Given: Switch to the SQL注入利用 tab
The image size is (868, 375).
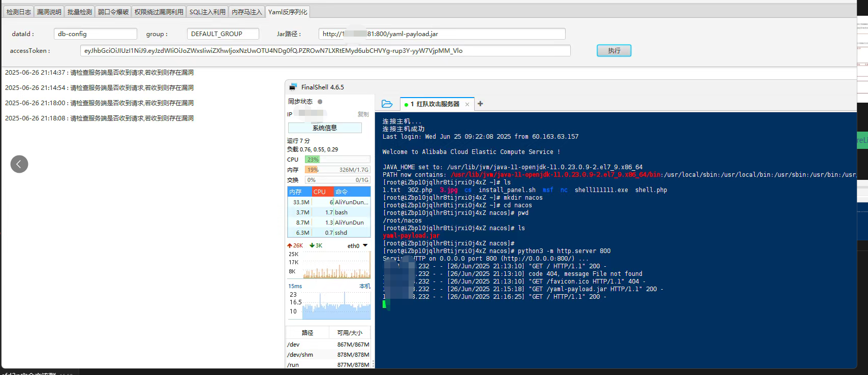Looking at the screenshot, I should [x=207, y=12].
